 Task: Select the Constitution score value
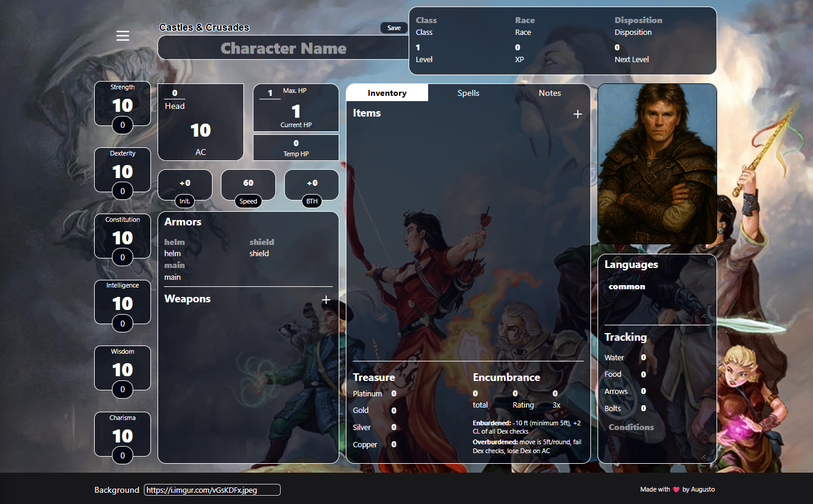(x=123, y=238)
